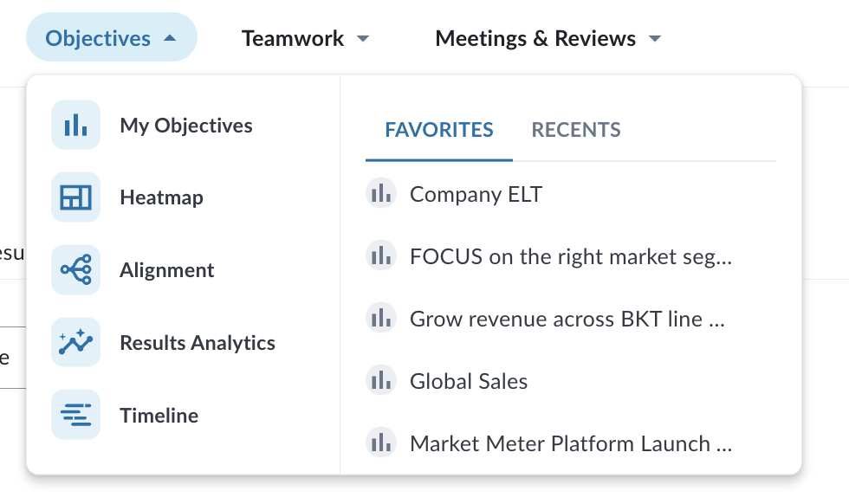Screen dimensions: 849x504
Task: Open Results Analytics
Action: tap(198, 343)
